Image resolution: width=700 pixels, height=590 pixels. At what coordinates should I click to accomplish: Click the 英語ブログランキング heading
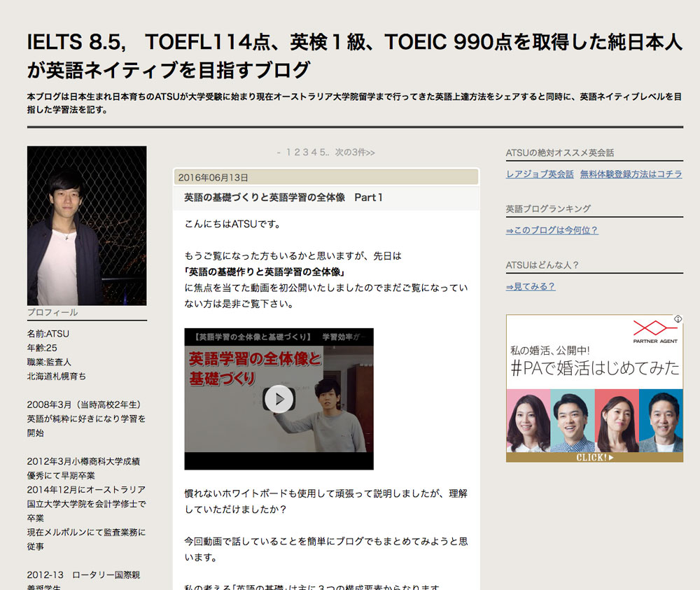coord(548,209)
